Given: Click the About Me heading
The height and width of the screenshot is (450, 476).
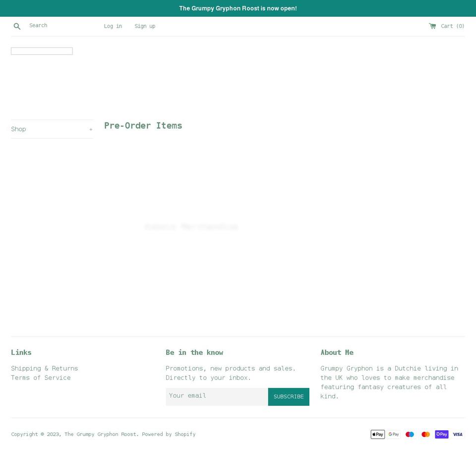Looking at the screenshot, I should (337, 352).
